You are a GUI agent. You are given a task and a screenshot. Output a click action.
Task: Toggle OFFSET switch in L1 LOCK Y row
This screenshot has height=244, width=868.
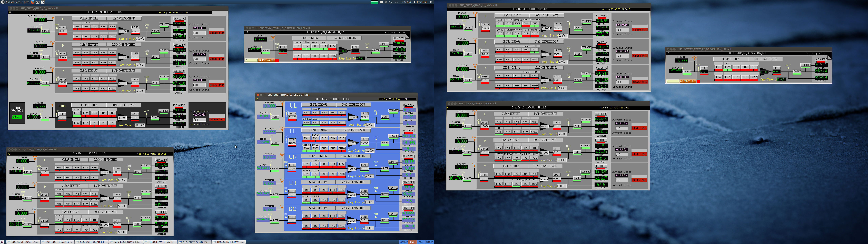click(x=485, y=76)
